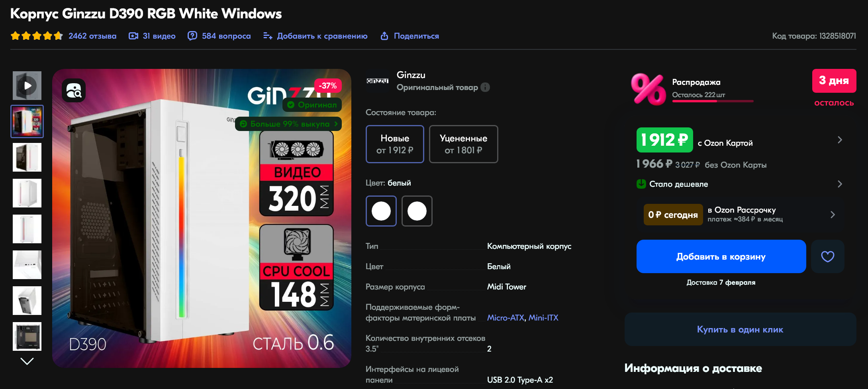The image size is (868, 389).
Task: Click Добавить в корзину button
Action: (721, 256)
